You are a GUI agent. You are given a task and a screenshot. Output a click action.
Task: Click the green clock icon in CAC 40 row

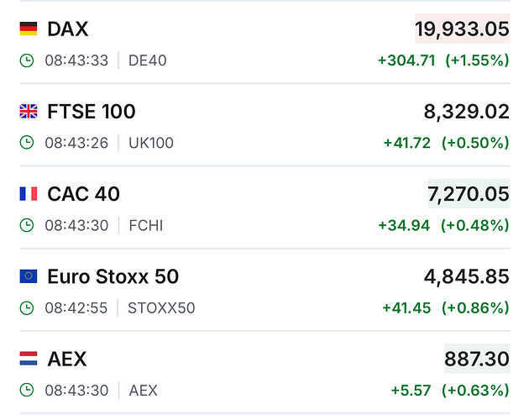pyautogui.click(x=27, y=225)
